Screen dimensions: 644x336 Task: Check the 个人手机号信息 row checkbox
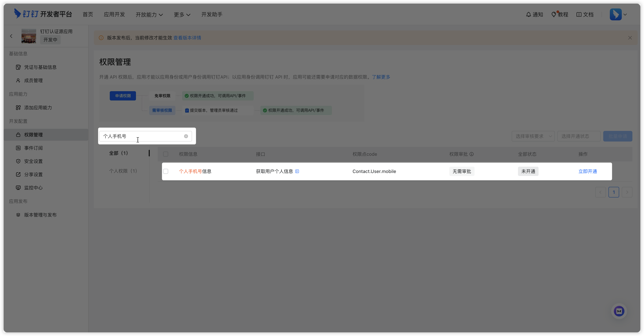pos(166,171)
